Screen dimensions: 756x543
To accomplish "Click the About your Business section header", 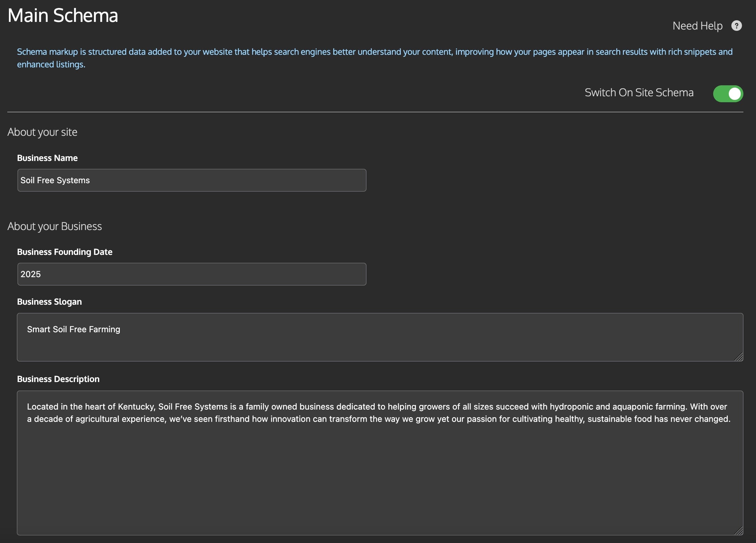I will click(x=55, y=226).
